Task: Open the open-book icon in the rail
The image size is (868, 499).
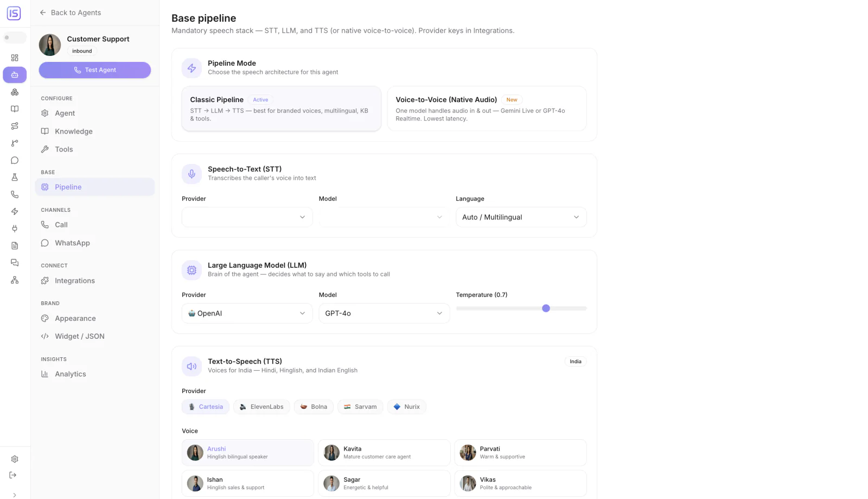Action: [x=15, y=109]
